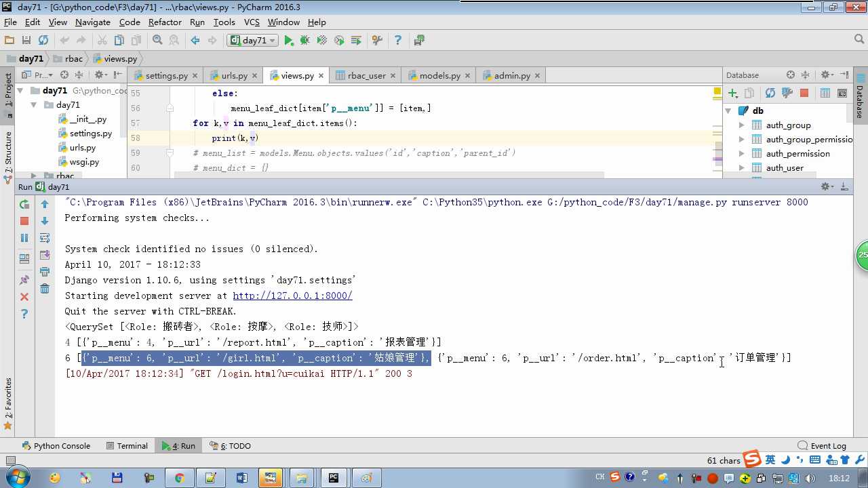Run the day71 configuration with green play
This screenshot has width=868, height=488.
(x=289, y=41)
